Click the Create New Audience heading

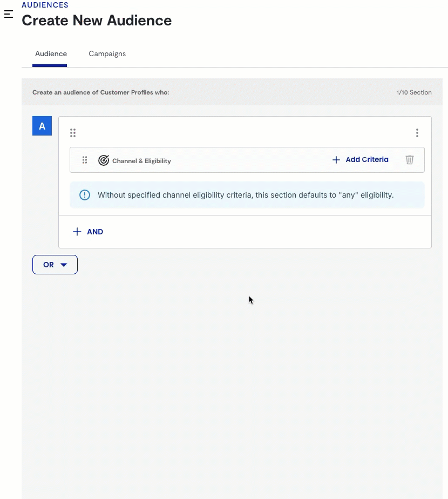coord(97,21)
